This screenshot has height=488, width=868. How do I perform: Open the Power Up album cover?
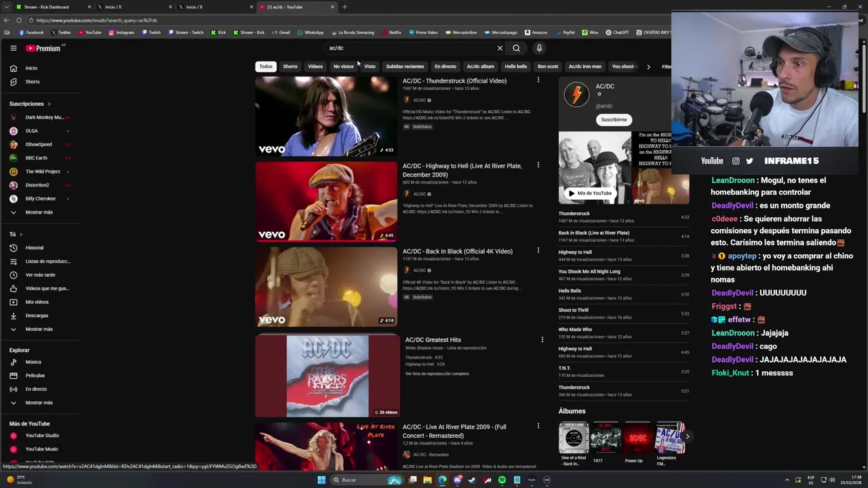pos(637,437)
